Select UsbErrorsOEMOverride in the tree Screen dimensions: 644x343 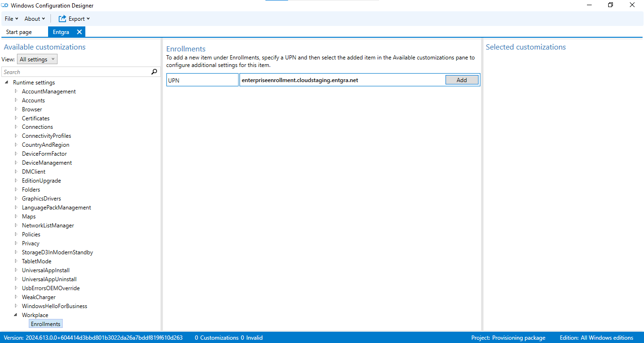pos(51,288)
